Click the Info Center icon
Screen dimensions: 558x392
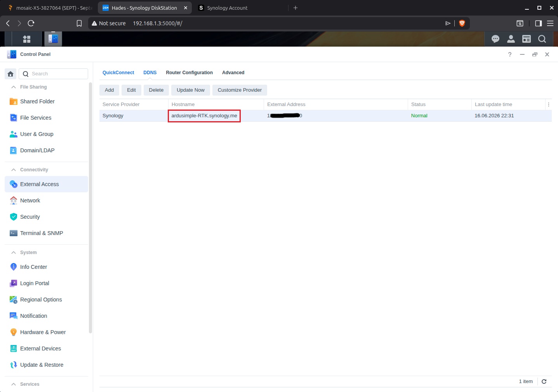point(13,267)
